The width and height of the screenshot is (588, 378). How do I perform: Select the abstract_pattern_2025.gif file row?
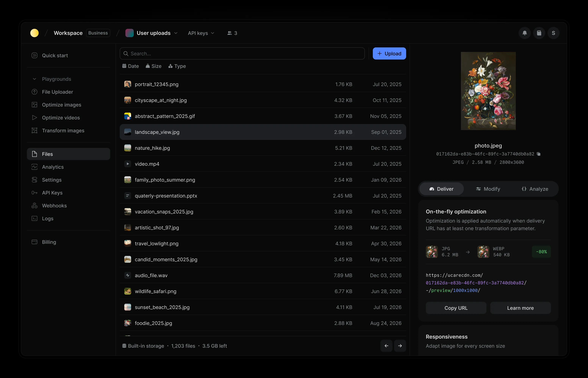[x=263, y=116]
